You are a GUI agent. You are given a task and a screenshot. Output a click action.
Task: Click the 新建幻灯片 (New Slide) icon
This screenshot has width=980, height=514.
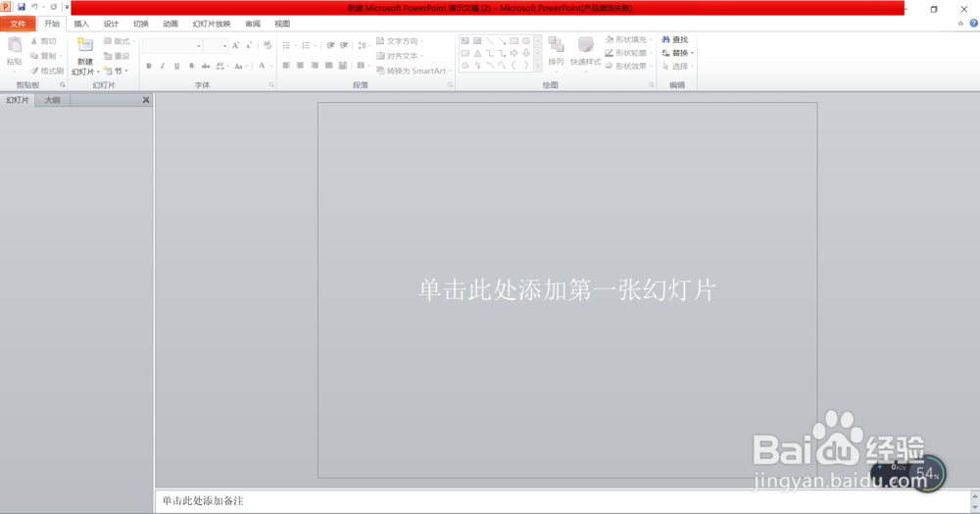coord(85,45)
